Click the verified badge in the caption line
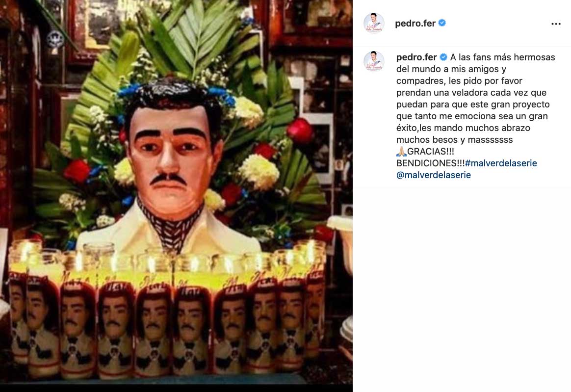Screen dimensions: 571x392 443,57
